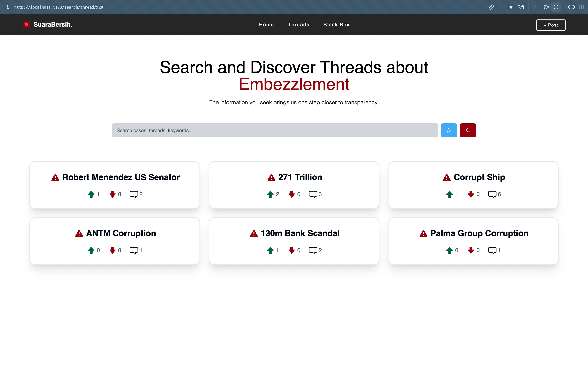This screenshot has width=588, height=368.
Task: Upvote the 271 Trillion thread
Action: pyautogui.click(x=270, y=194)
